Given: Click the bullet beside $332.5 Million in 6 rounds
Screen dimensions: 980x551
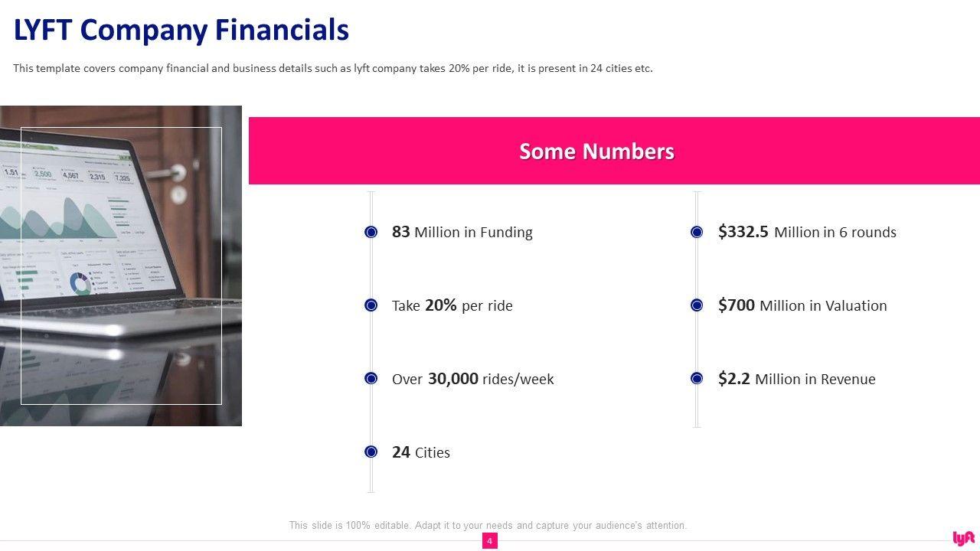Looking at the screenshot, I should [697, 232].
